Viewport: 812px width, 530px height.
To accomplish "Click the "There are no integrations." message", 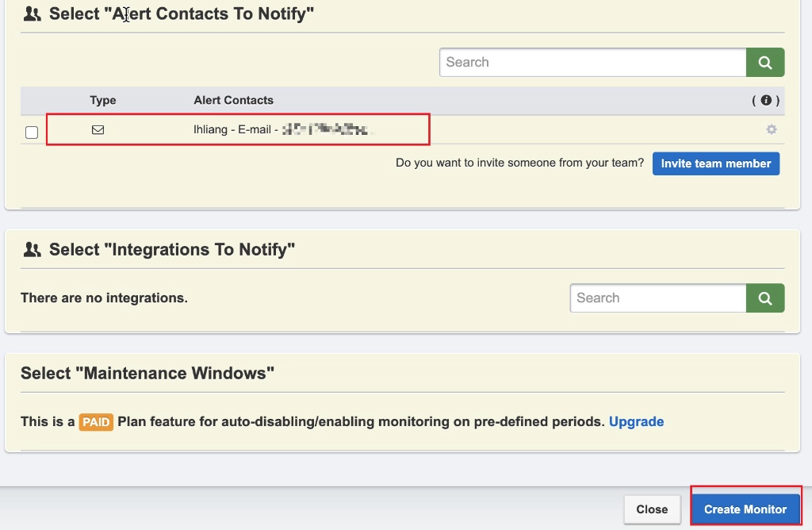I will (104, 298).
